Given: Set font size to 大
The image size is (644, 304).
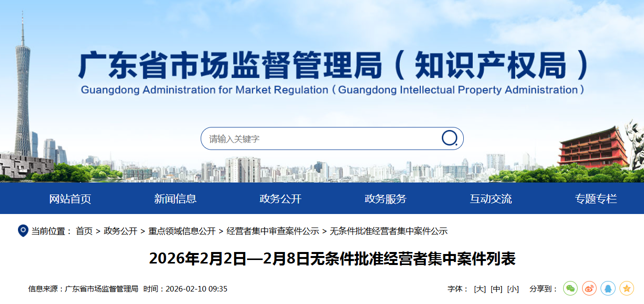Looking at the screenshot, I should pos(480,289).
